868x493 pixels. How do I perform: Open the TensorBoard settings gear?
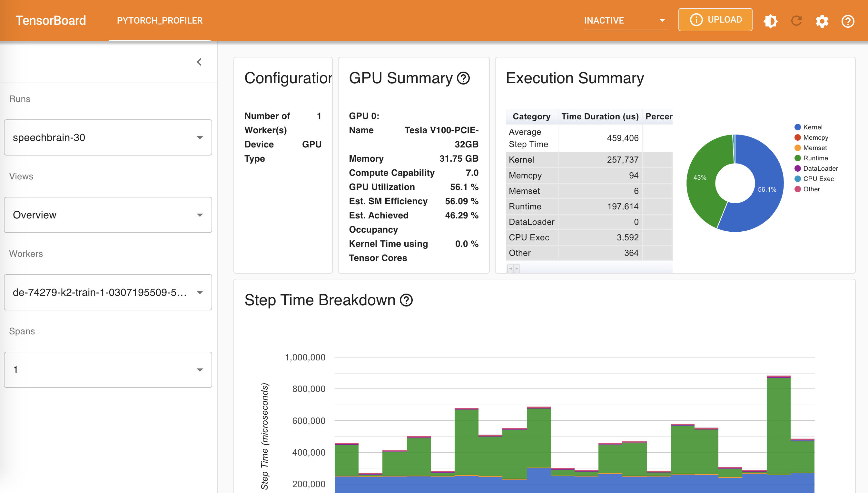[x=822, y=21]
